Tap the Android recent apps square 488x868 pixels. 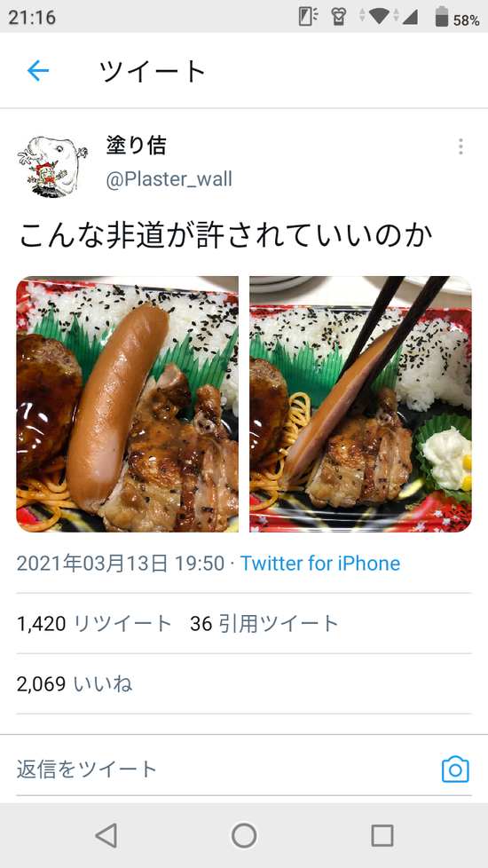click(382, 835)
